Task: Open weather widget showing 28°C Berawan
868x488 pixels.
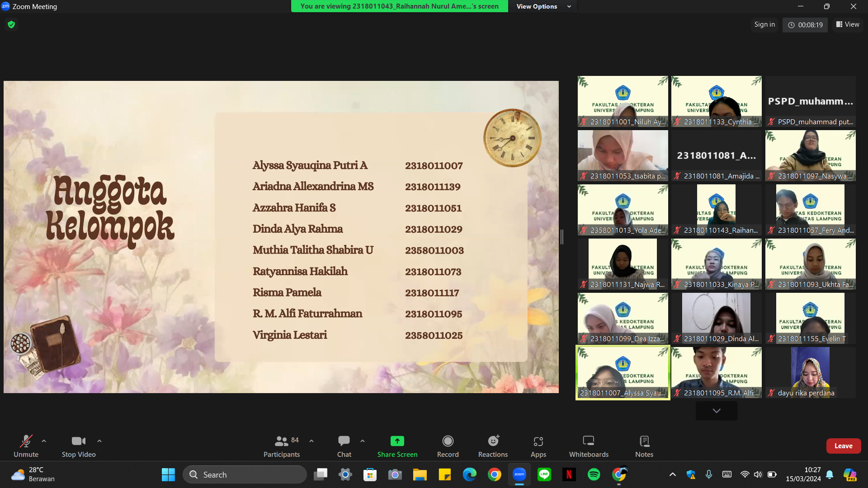Action: (33, 474)
